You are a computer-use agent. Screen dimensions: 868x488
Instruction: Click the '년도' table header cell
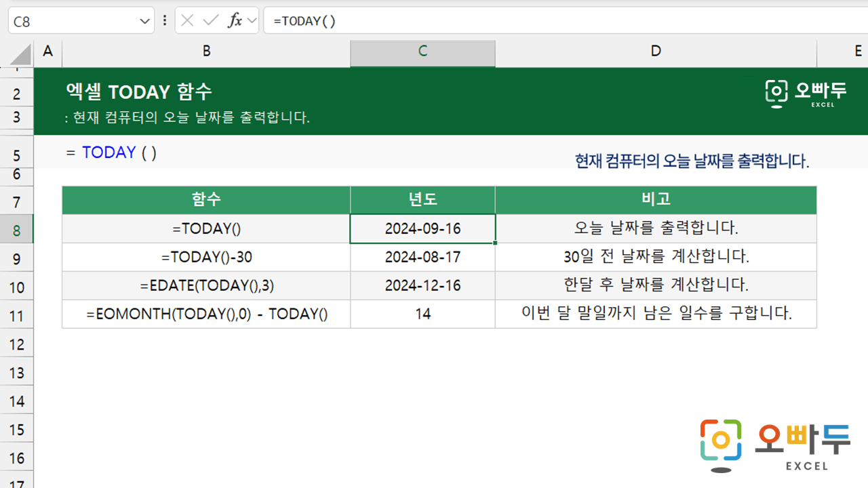422,200
